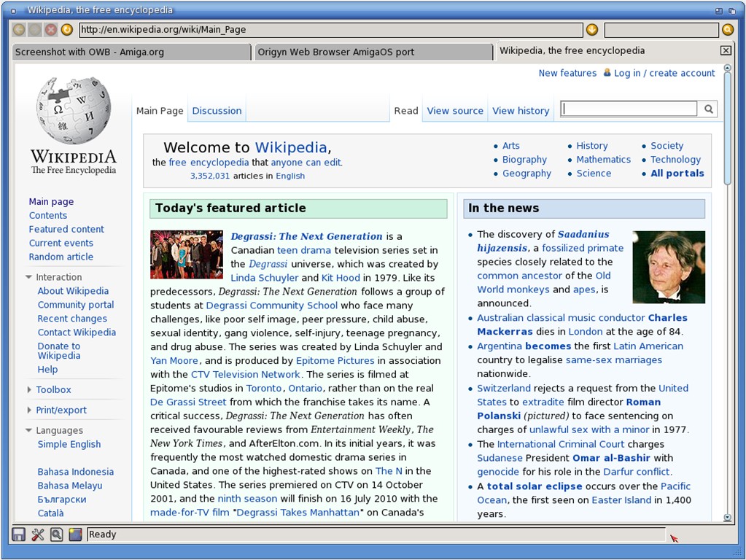Select the Read tab
Image resolution: width=746 pixels, height=560 pixels.
tap(406, 111)
